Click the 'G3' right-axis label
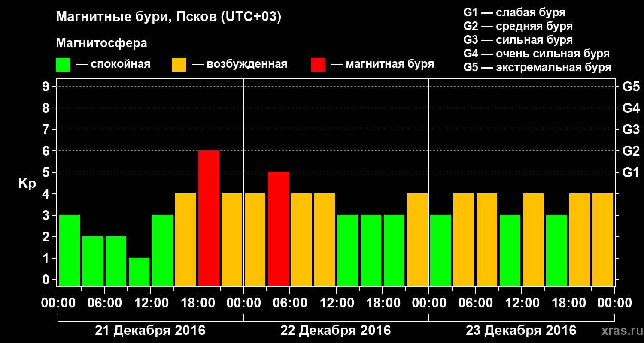The height and width of the screenshot is (343, 644). pyautogui.click(x=631, y=129)
